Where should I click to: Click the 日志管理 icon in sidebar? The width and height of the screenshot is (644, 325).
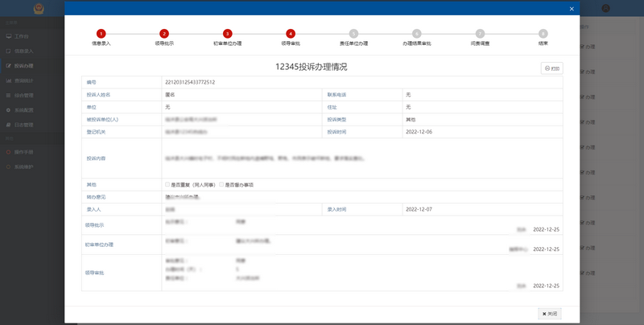8,125
